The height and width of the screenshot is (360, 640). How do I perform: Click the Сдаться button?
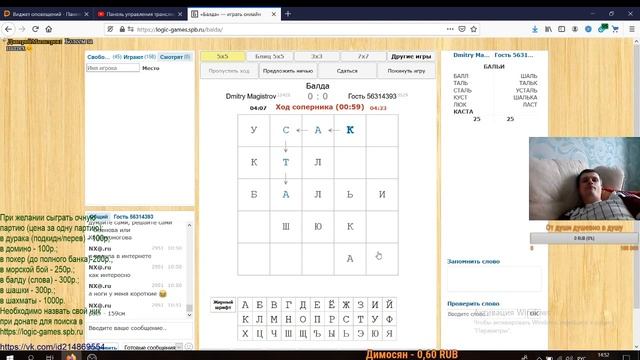(347, 71)
